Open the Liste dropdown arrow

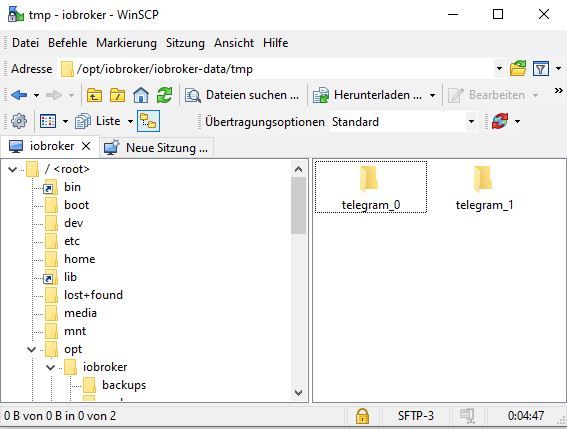(130, 121)
